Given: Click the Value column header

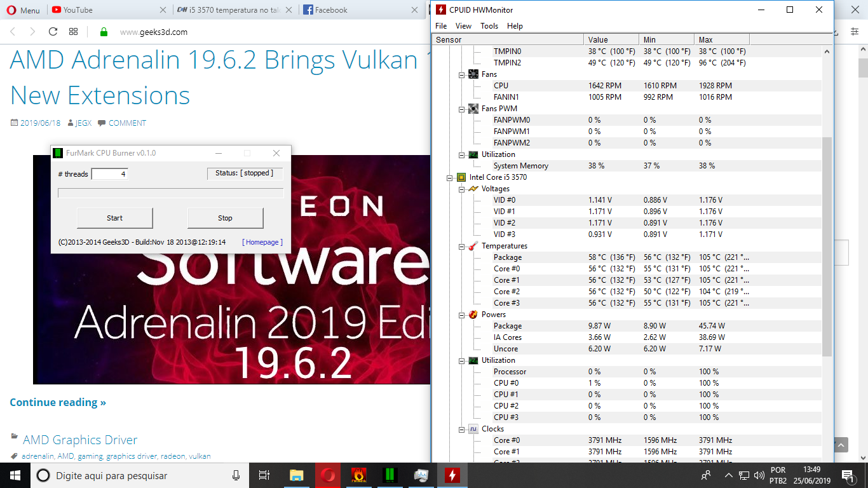Looking at the screenshot, I should point(611,39).
